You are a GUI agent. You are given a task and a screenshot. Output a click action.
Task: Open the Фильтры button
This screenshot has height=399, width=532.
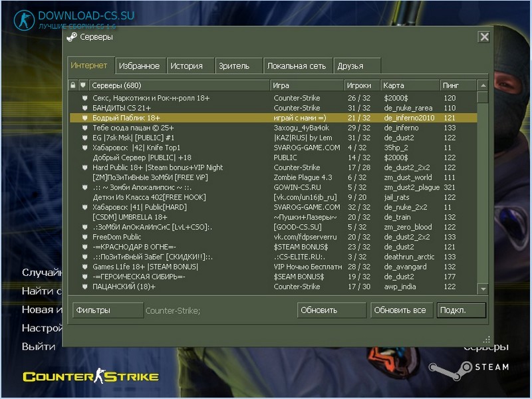point(108,310)
